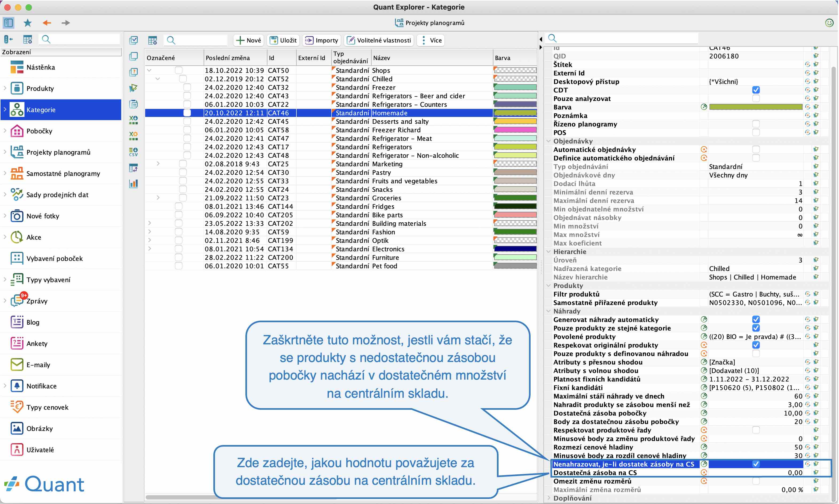Collapse the Shops tree row
The width and height of the screenshot is (839, 504).
149,70
